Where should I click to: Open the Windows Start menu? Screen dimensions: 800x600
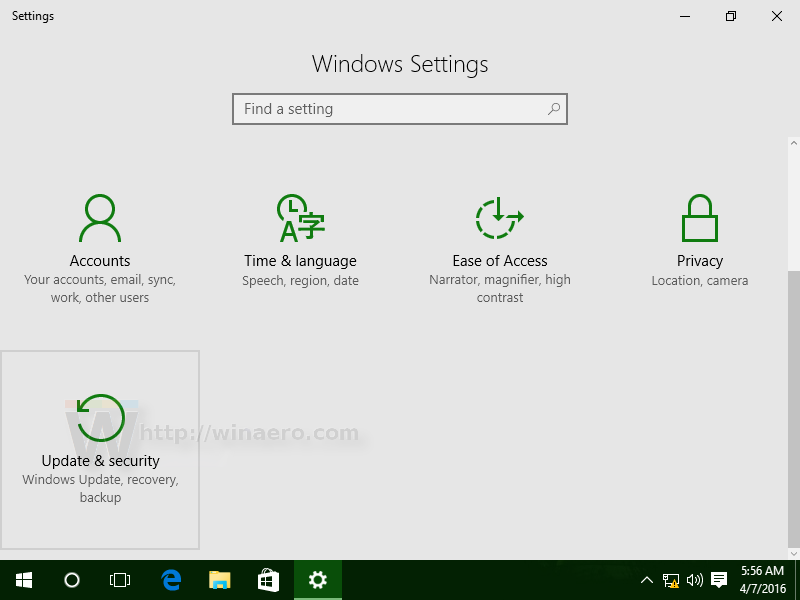(24, 580)
